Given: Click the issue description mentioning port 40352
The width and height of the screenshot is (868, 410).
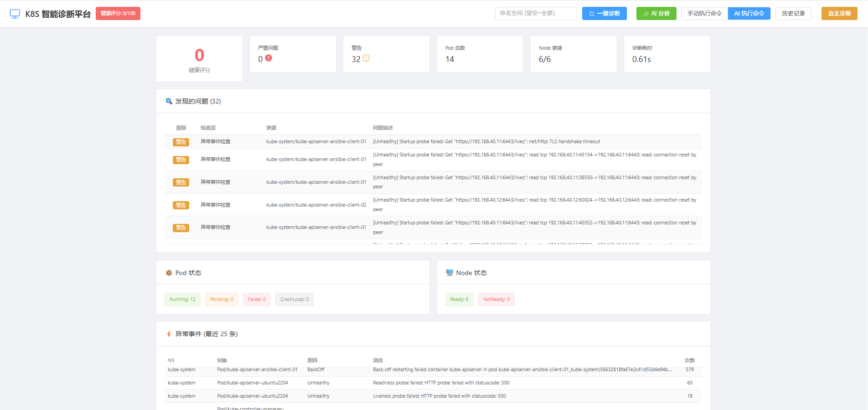Looking at the screenshot, I should (x=535, y=228).
